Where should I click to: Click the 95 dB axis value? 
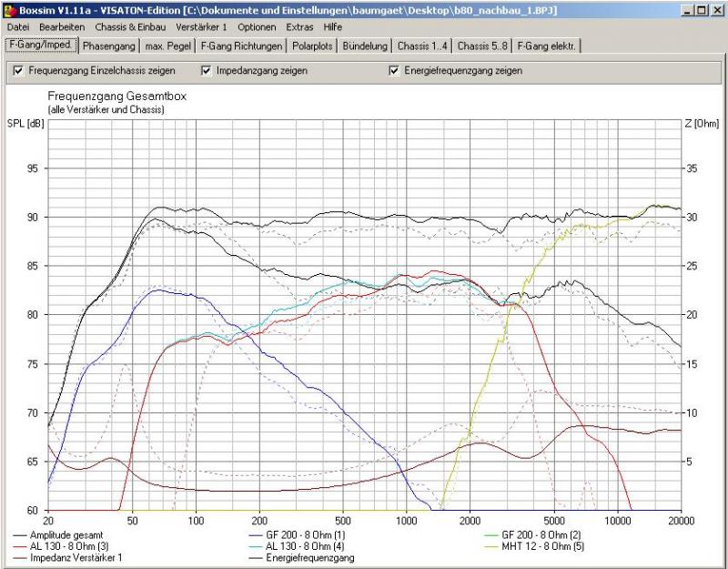[32, 168]
